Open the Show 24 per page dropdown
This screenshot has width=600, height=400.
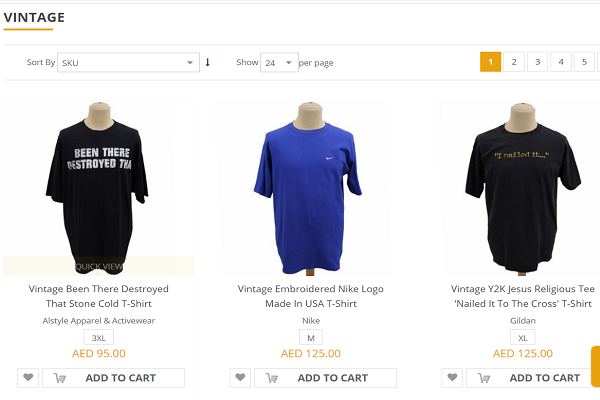[x=279, y=62]
